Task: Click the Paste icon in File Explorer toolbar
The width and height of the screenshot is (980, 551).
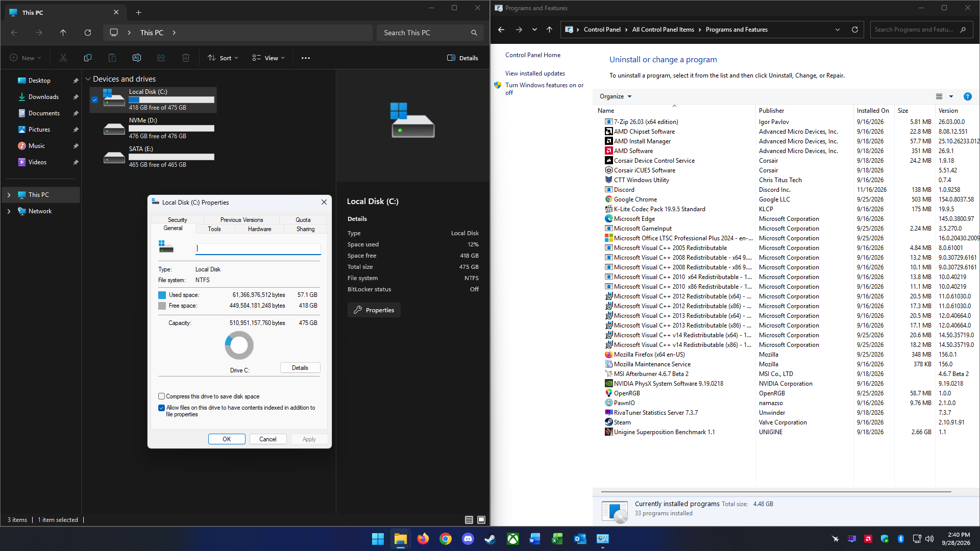Action: pyautogui.click(x=112, y=58)
